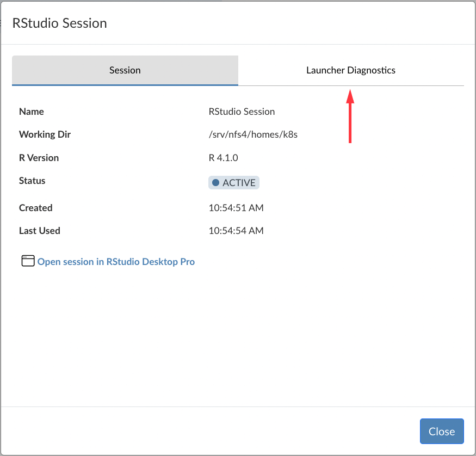Click the Created timestamp 10:54:51 AM
Image resolution: width=476 pixels, height=456 pixels.
pos(236,207)
